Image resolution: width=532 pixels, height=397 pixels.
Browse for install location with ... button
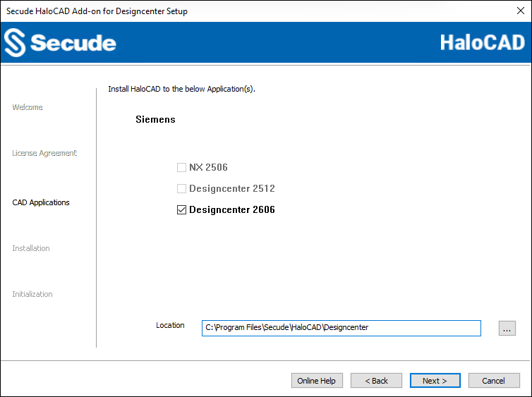pyautogui.click(x=507, y=328)
